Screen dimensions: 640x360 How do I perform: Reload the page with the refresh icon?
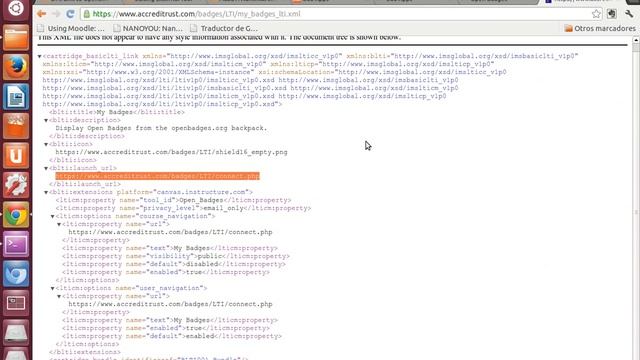[70, 14]
